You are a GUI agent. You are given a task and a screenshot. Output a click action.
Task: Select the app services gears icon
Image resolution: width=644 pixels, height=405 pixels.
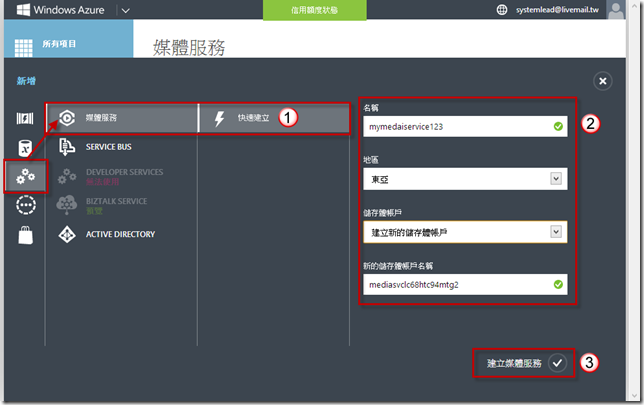point(25,177)
